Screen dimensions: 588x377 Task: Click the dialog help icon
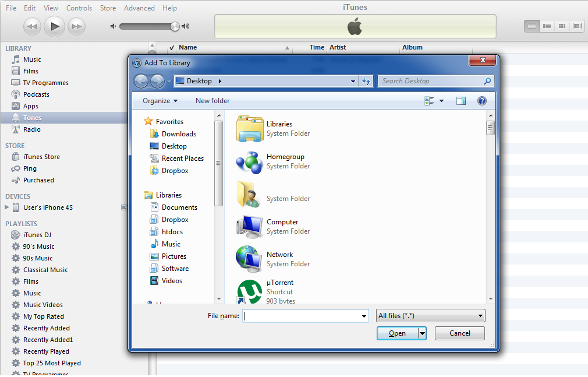coord(482,101)
